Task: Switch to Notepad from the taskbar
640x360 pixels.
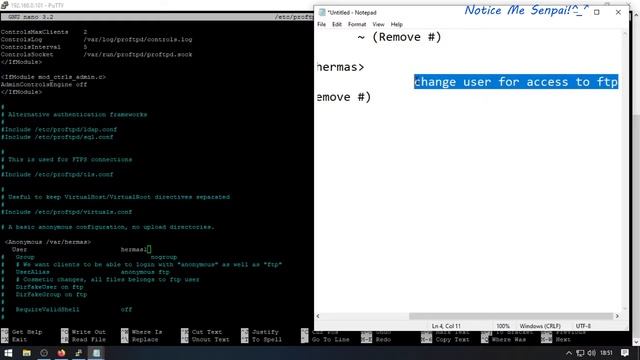Action: point(96,353)
